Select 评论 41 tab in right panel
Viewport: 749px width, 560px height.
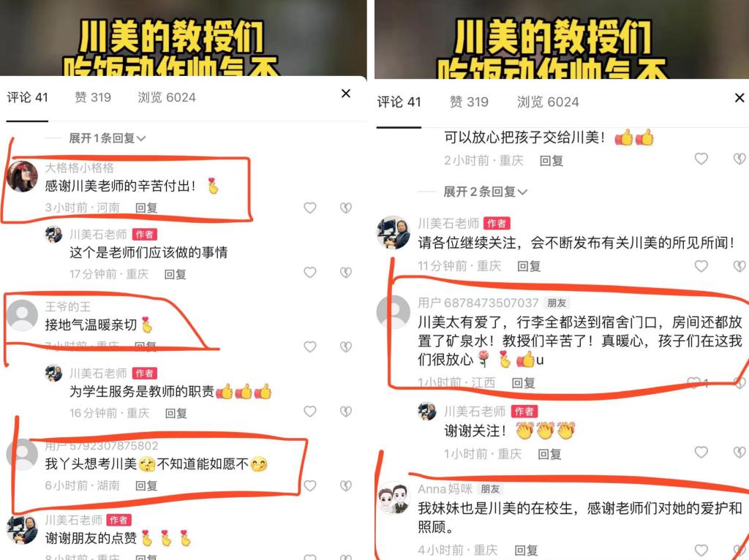(399, 102)
